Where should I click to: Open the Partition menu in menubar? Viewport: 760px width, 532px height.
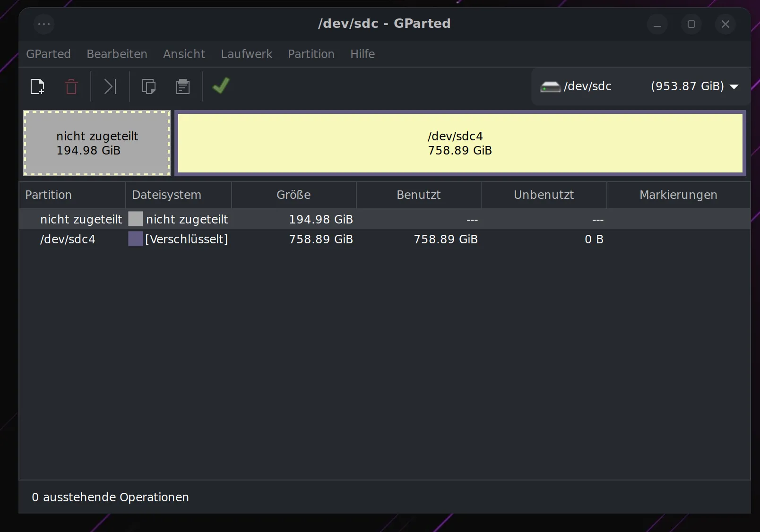point(311,54)
